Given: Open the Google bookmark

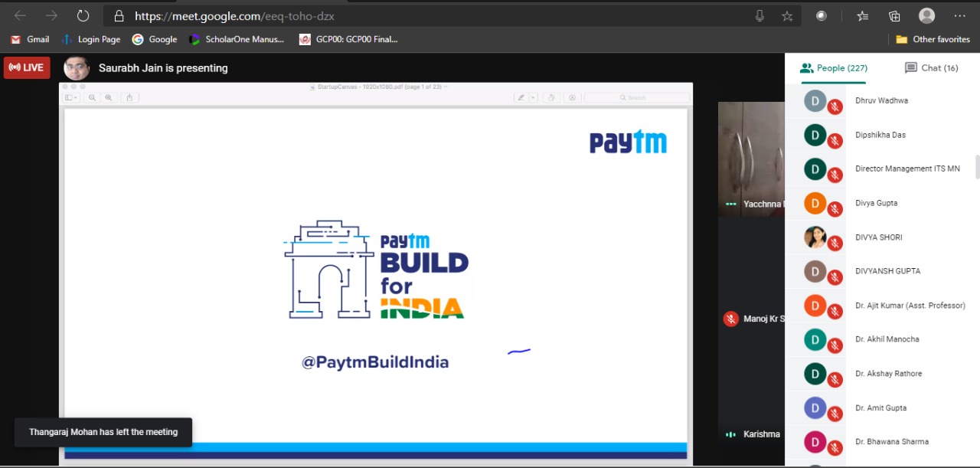Looking at the screenshot, I should [x=155, y=39].
